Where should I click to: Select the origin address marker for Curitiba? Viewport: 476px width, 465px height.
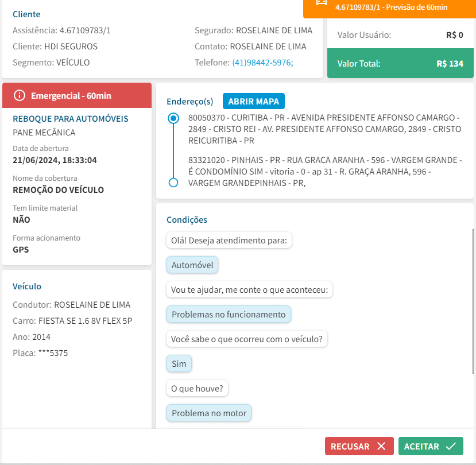point(173,118)
